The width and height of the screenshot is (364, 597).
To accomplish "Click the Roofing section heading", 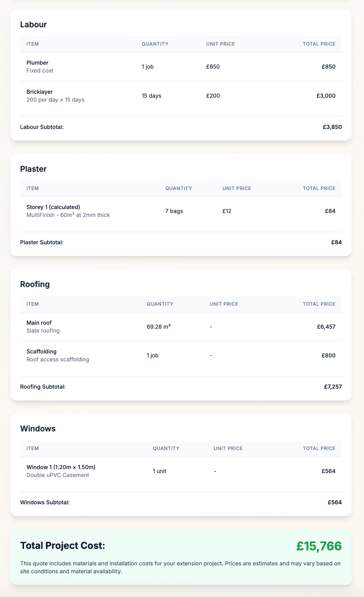I will click(35, 284).
